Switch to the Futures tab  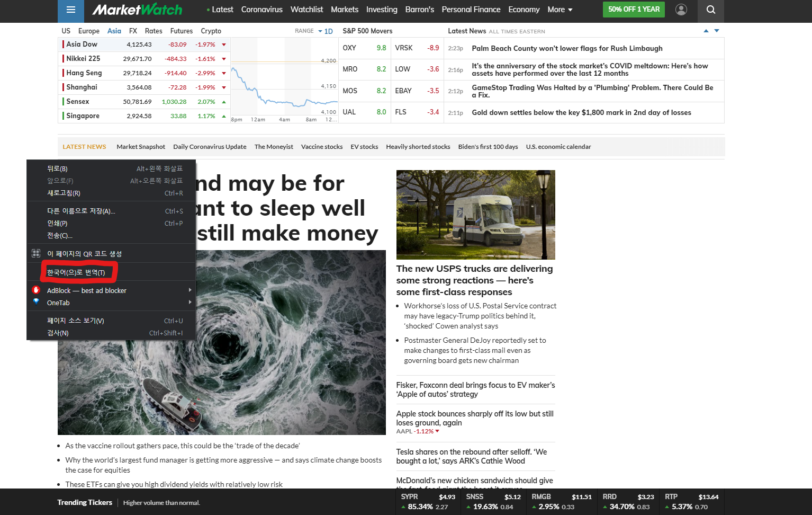182,31
